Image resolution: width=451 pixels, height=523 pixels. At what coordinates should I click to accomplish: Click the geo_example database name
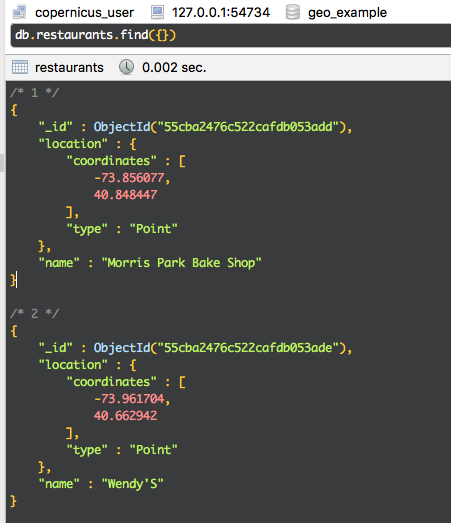coord(347,13)
